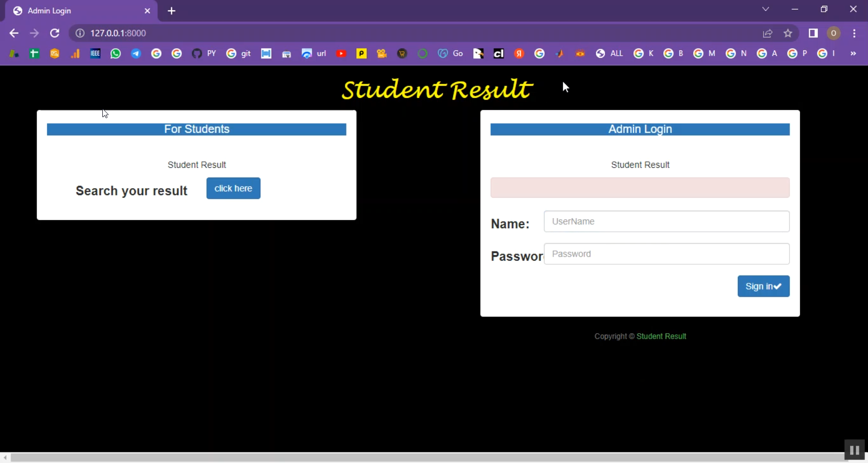Click the Sign in button
Screen dimensions: 868x463
point(763,287)
